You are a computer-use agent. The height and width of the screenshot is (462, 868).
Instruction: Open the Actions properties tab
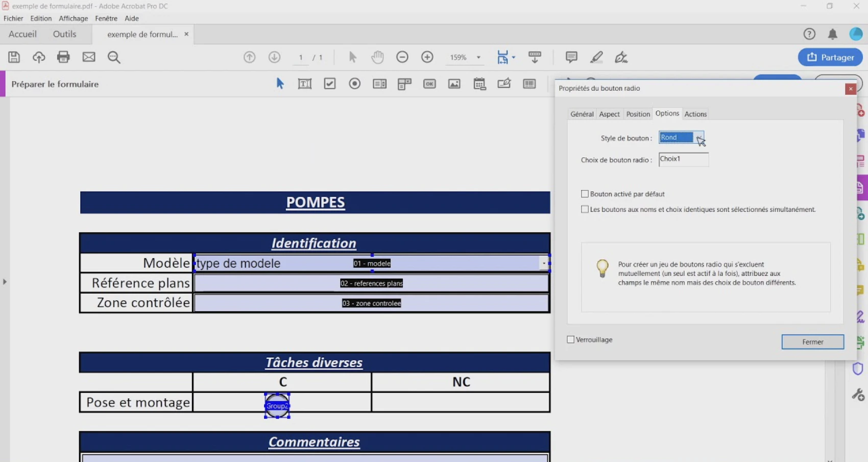[x=695, y=114]
